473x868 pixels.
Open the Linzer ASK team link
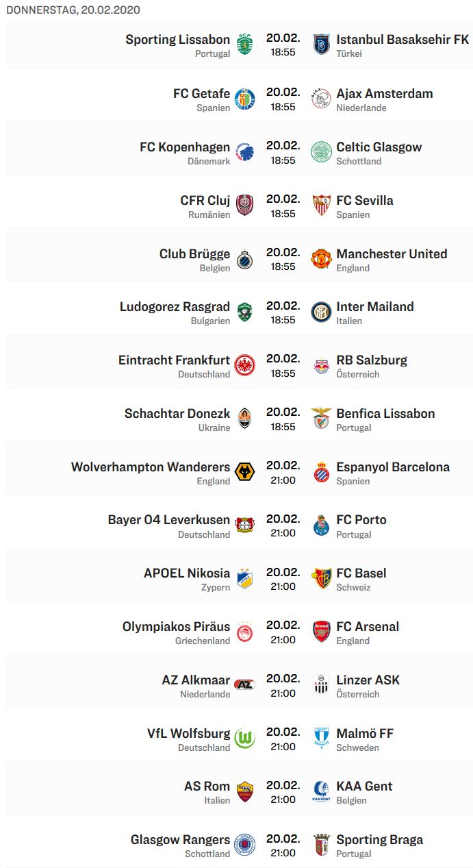tap(368, 680)
